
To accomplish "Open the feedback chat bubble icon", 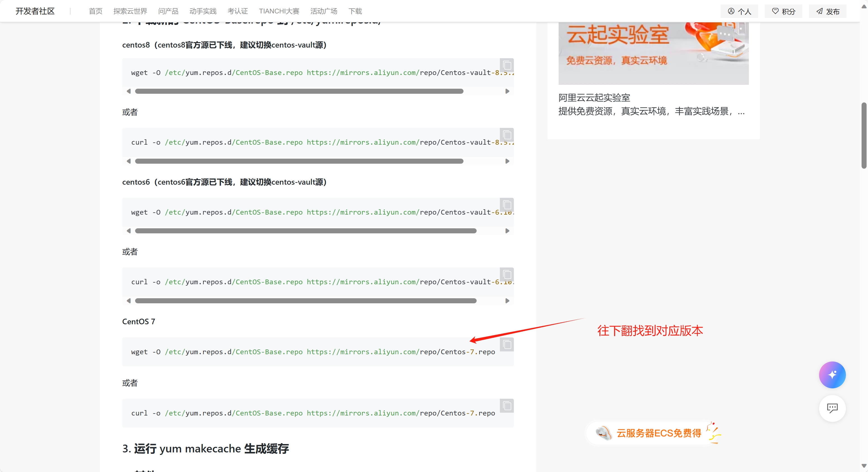I will pyautogui.click(x=832, y=408).
